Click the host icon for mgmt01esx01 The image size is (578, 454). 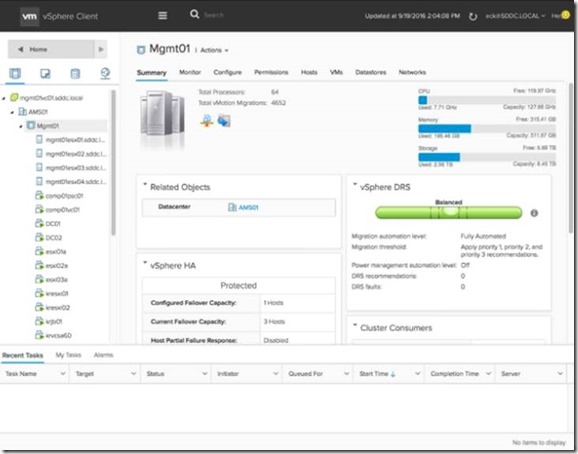coord(39,139)
